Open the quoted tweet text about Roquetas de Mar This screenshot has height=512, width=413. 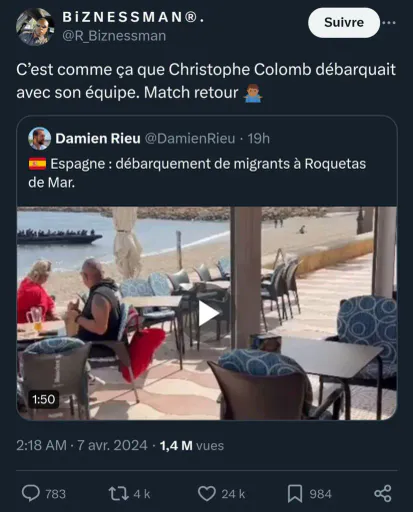197,173
